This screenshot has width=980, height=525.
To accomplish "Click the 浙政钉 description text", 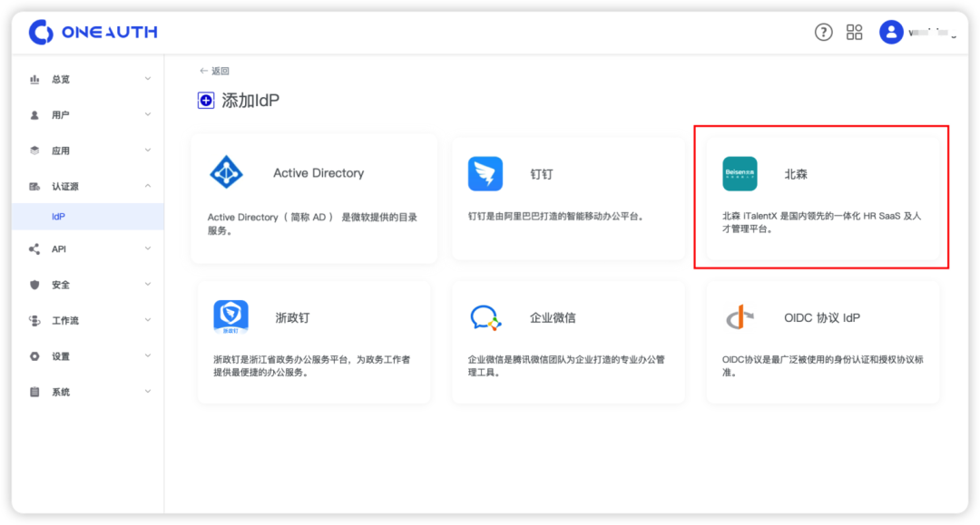I will click(312, 365).
